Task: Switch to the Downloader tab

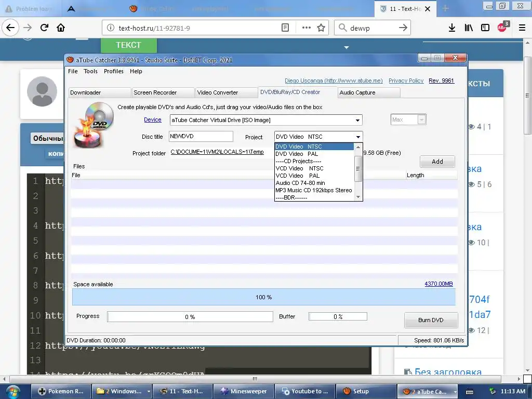Action: click(x=99, y=92)
